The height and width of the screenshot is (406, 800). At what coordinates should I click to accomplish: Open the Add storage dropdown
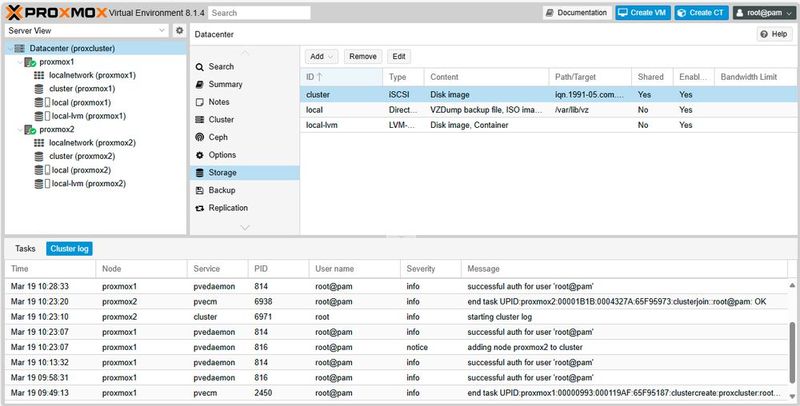coord(322,57)
